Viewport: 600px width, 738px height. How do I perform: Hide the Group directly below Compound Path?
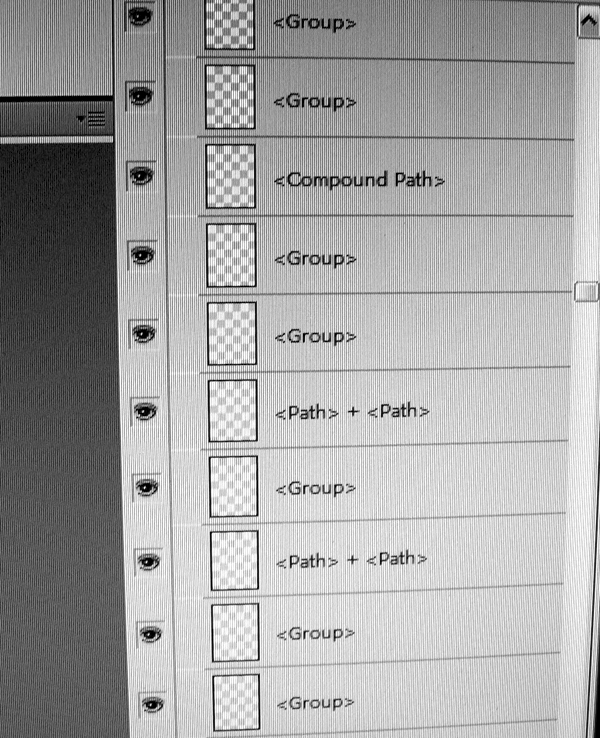tap(142, 256)
